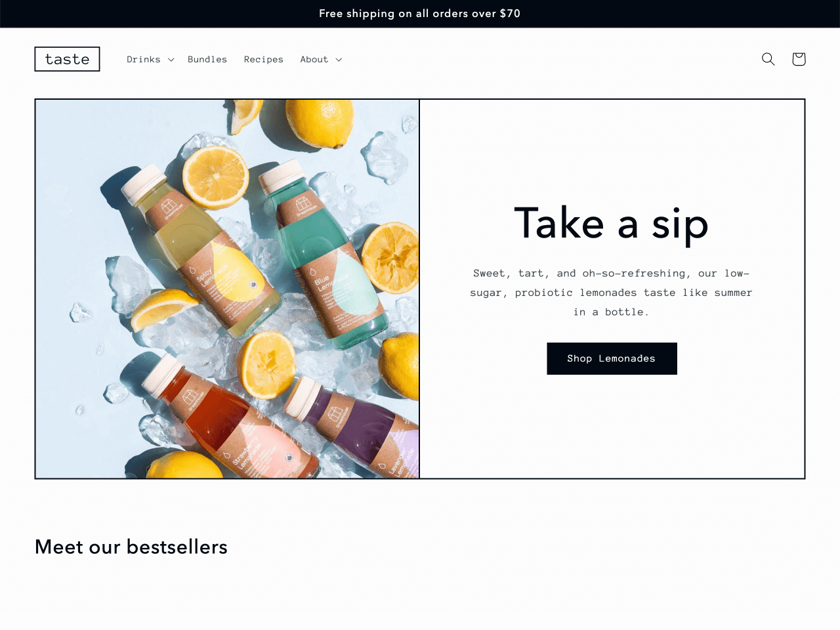
Task: Open the search magnifier icon
Action: point(768,59)
